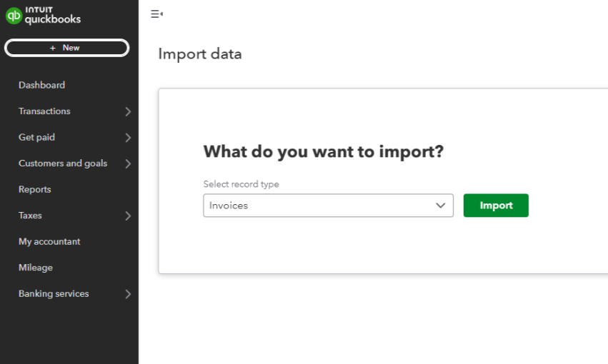The width and height of the screenshot is (608, 364).
Task: Click the New button
Action: 66,48
